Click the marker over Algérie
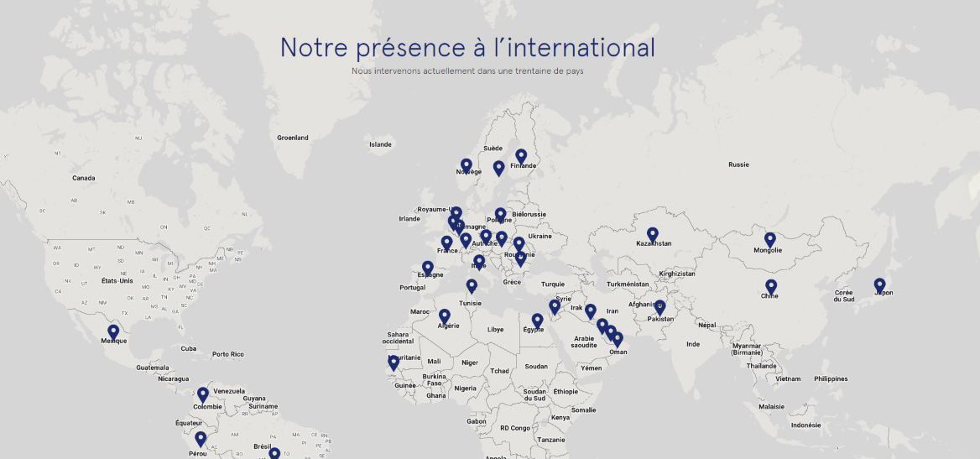 point(445,316)
